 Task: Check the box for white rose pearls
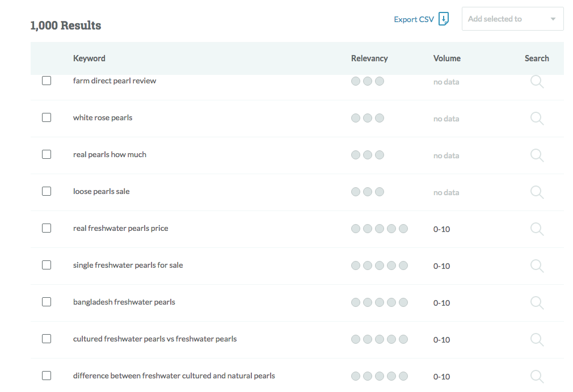point(47,117)
